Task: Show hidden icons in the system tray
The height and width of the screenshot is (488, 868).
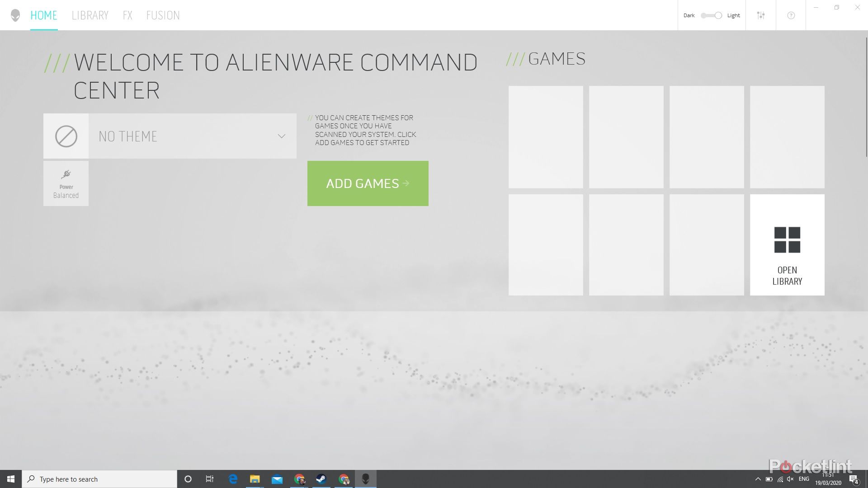Action: [x=758, y=479]
